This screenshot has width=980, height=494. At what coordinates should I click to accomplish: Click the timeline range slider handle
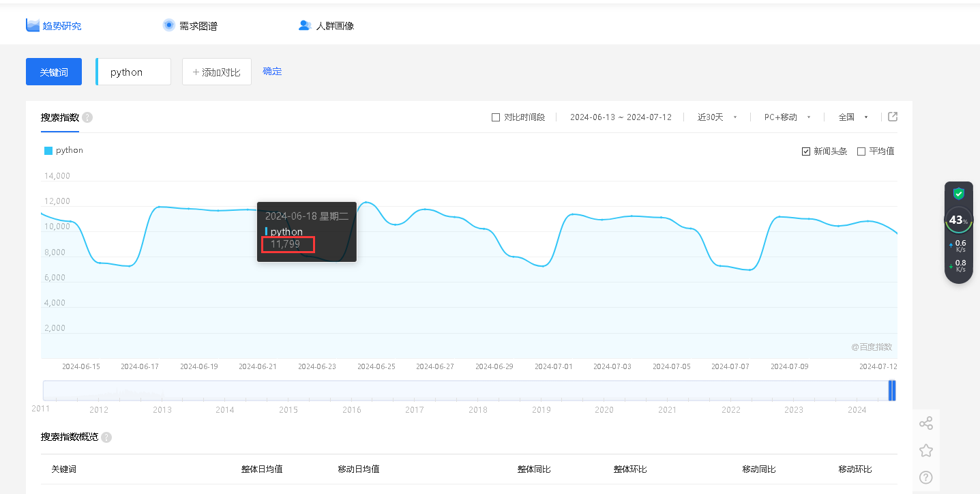click(x=891, y=390)
